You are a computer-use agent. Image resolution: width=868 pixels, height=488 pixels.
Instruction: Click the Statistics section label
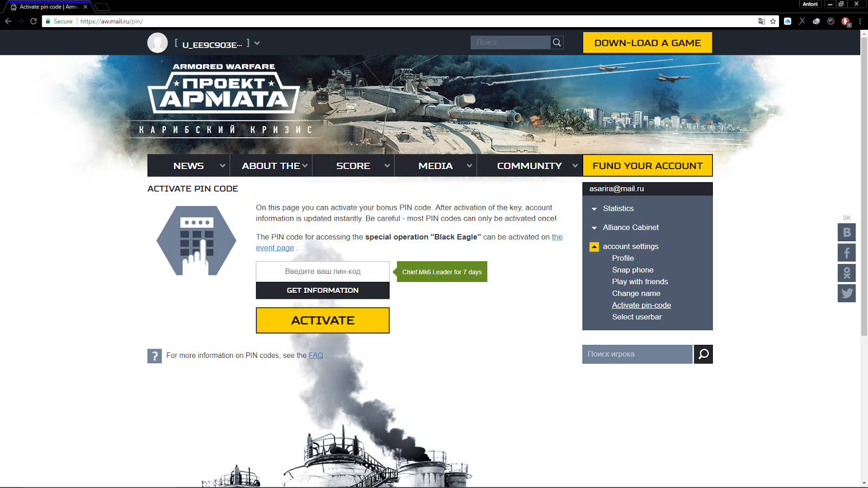point(618,209)
